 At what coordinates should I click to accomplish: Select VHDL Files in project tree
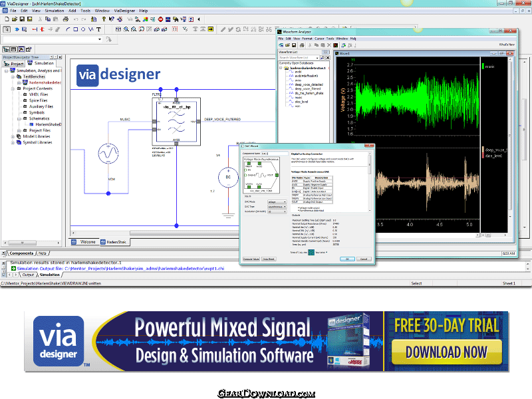[x=39, y=94]
